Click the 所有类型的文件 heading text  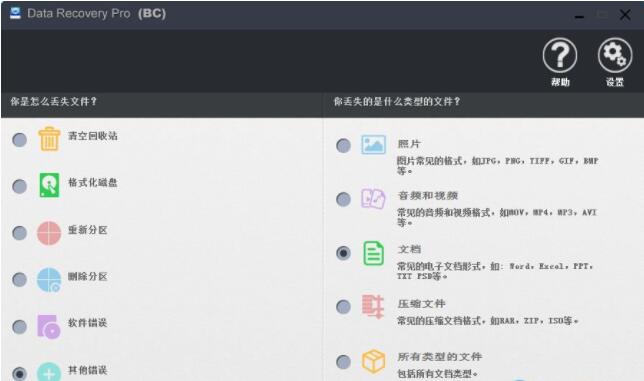coord(439,356)
